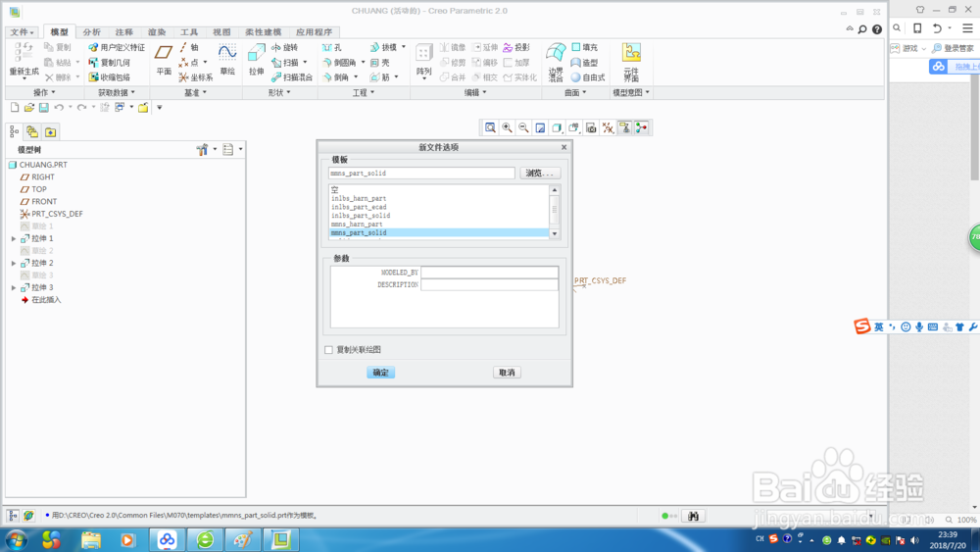The height and width of the screenshot is (552, 980).
Task: Click the Open file icon in quick access toolbar
Action: click(28, 108)
